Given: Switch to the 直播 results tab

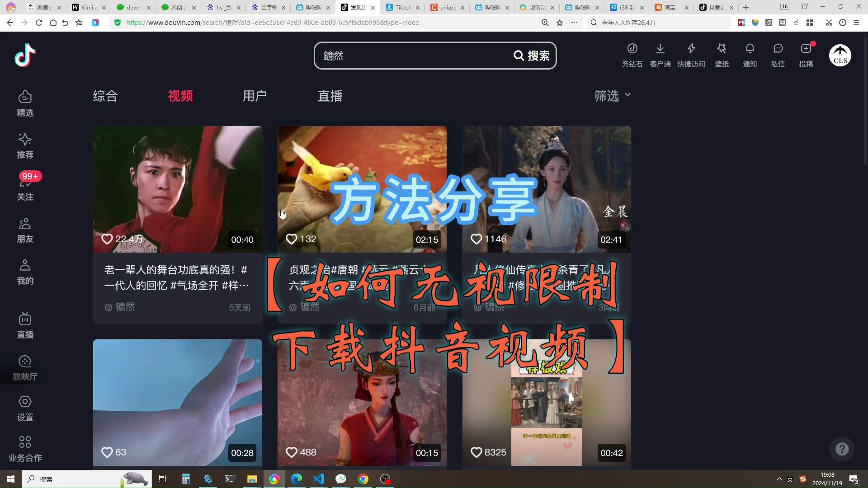Looking at the screenshot, I should click(330, 96).
